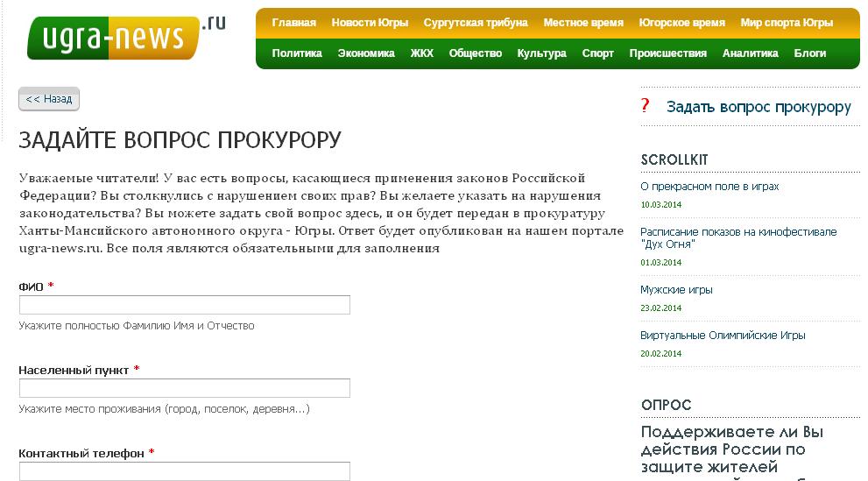Image resolution: width=868 pixels, height=481 pixels.
Task: Open the Мужские игры article link
Action: [676, 290]
